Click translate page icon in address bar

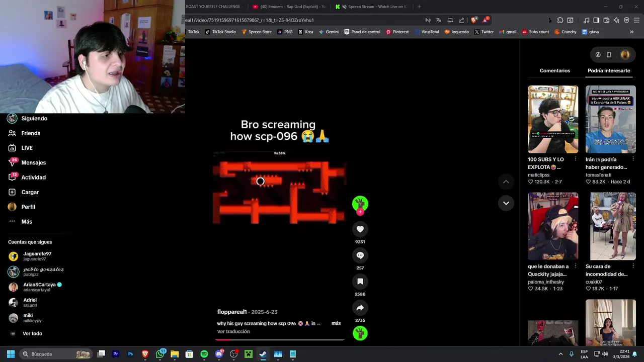pos(439,20)
